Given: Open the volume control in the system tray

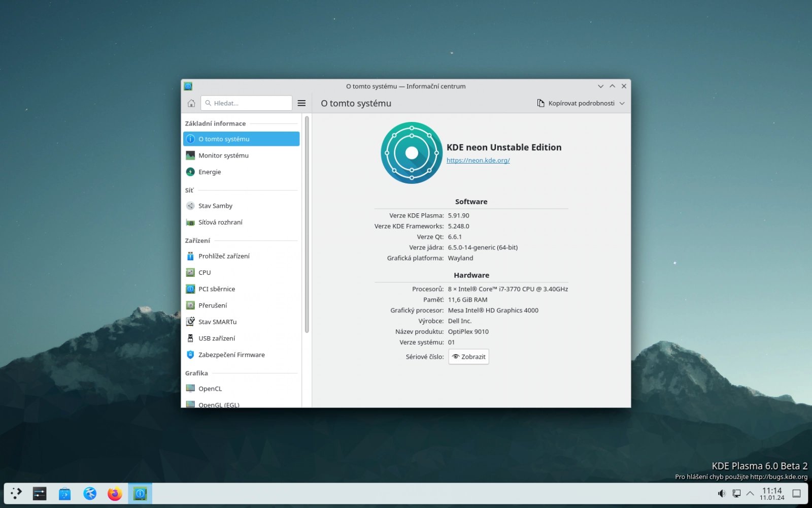Looking at the screenshot, I should tap(722, 493).
